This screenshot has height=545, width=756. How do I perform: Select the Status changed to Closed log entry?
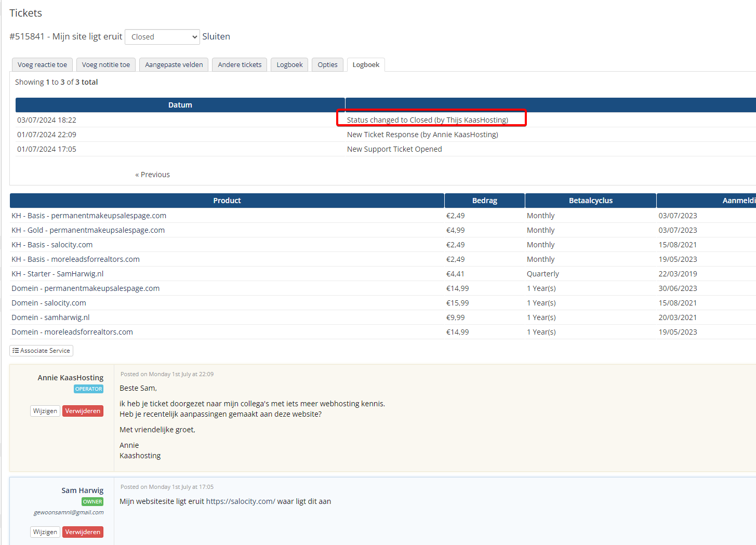[427, 120]
